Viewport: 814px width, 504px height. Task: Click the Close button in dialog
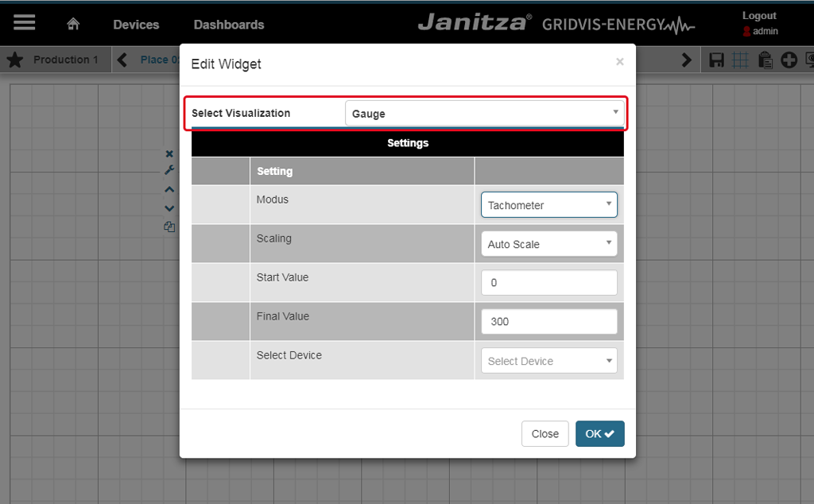pos(545,434)
